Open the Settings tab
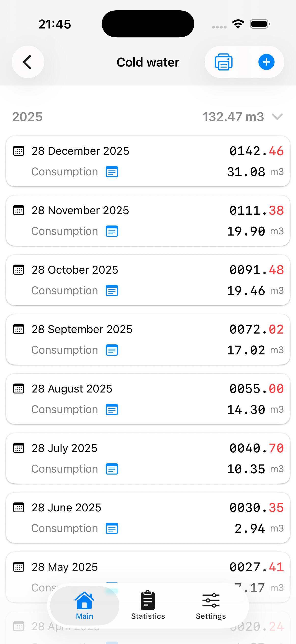This screenshot has height=644, width=296. click(211, 605)
